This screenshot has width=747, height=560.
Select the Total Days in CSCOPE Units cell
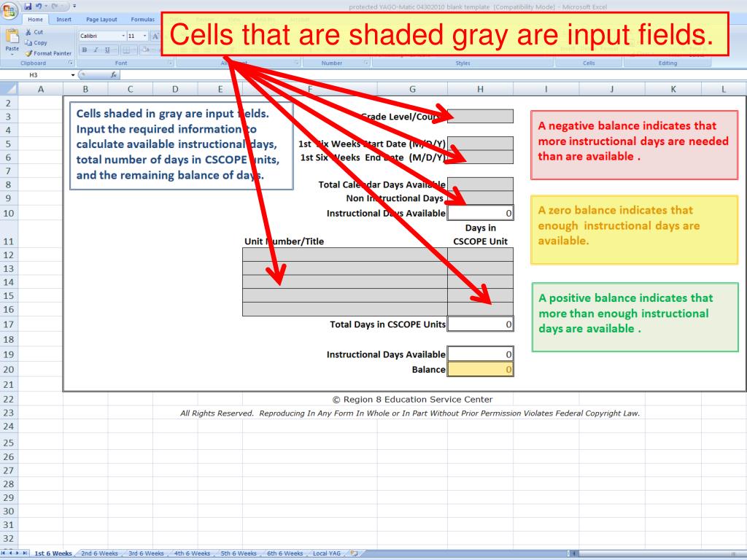(x=480, y=324)
